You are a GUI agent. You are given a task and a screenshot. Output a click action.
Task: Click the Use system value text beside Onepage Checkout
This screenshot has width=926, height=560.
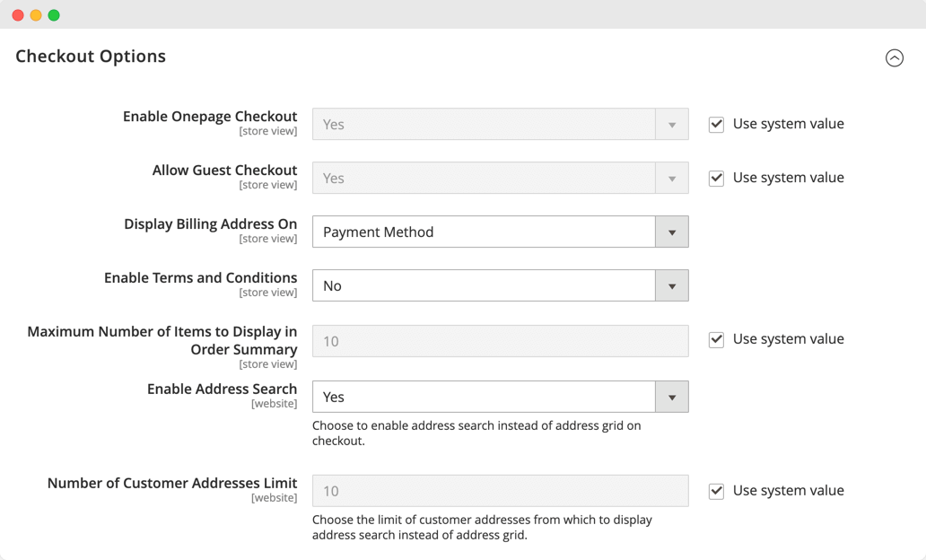pyautogui.click(x=789, y=124)
